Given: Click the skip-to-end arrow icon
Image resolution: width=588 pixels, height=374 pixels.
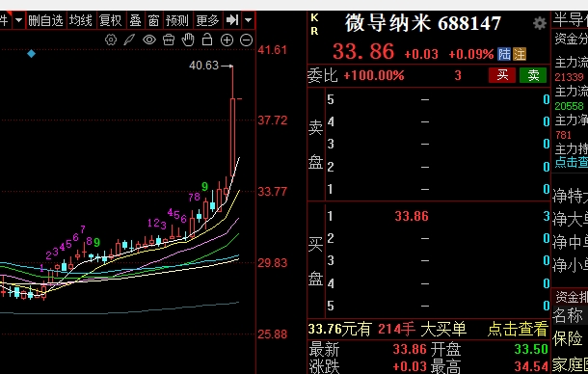Looking at the screenshot, I should tap(232, 20).
